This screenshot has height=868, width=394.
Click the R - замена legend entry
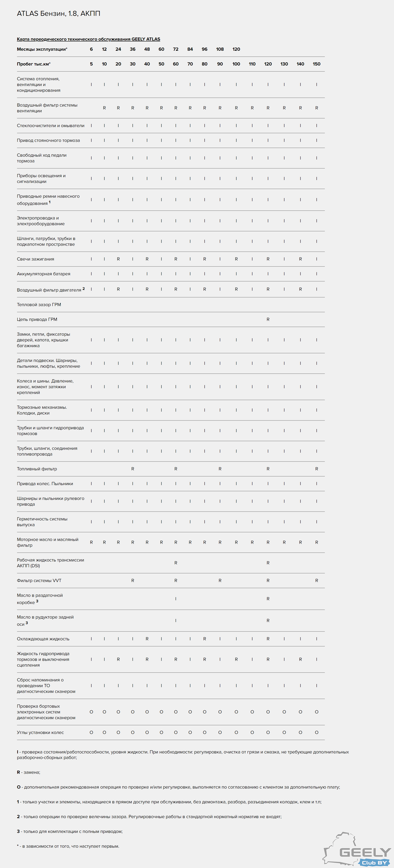coord(29,772)
